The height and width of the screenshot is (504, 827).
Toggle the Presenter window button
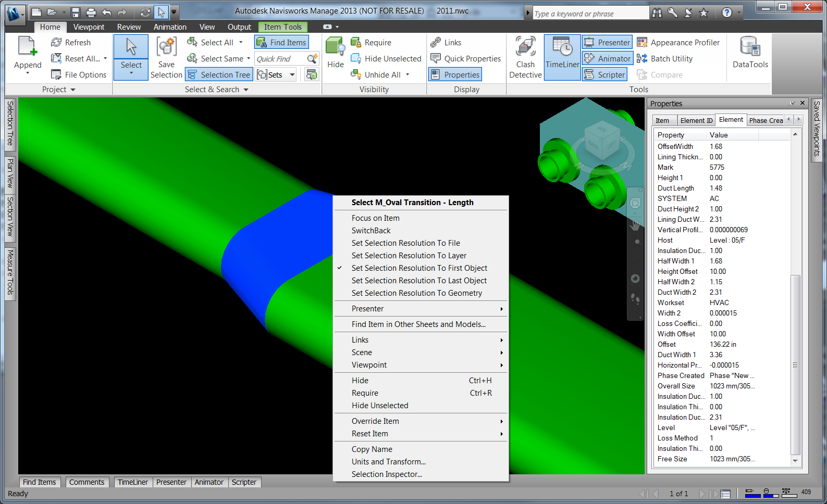[607, 42]
